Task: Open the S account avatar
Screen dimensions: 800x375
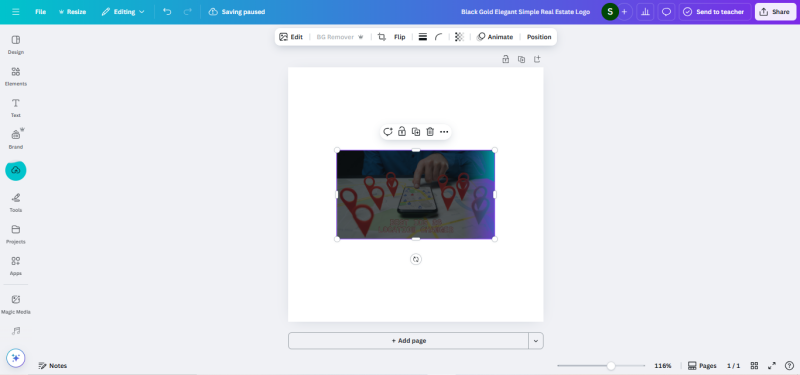Action: [610, 12]
